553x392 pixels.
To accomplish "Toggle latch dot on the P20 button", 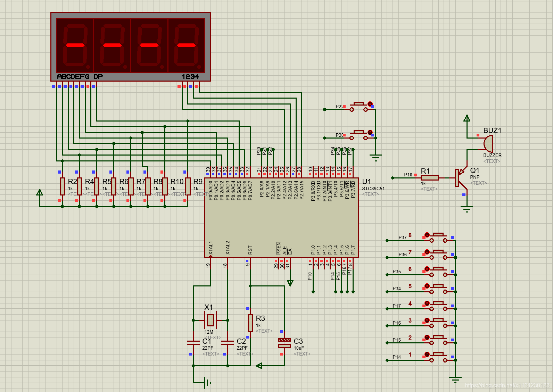I will (370, 132).
